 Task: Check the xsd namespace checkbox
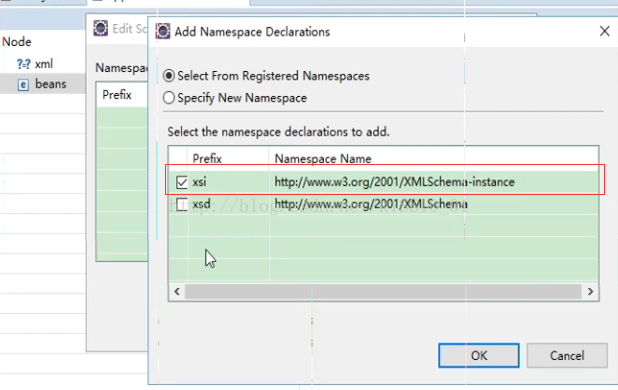(x=182, y=204)
